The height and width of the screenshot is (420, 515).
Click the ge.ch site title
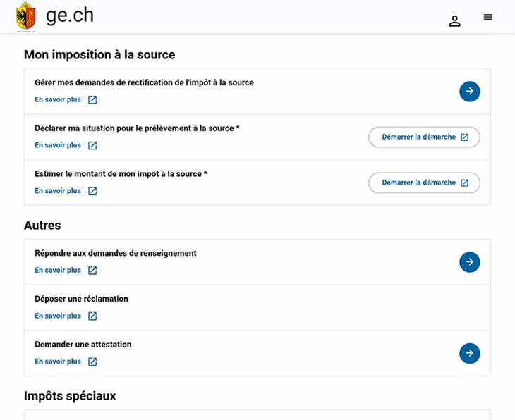click(70, 16)
